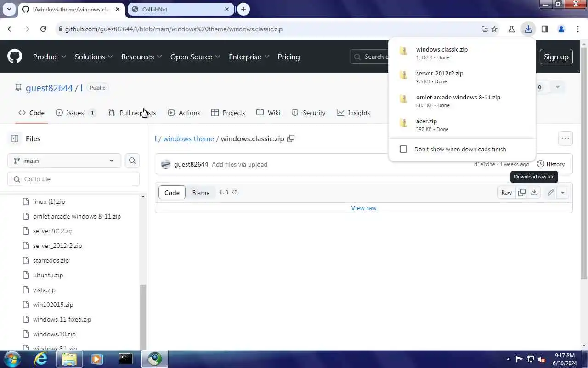Click the edit pencil icon
Screen dimensions: 588x368
[550, 192]
